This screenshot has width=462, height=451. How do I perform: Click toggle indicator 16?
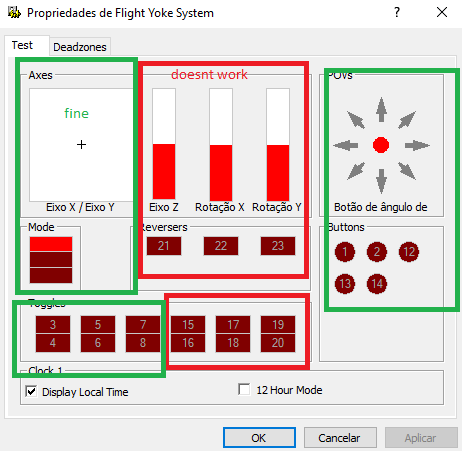click(188, 343)
